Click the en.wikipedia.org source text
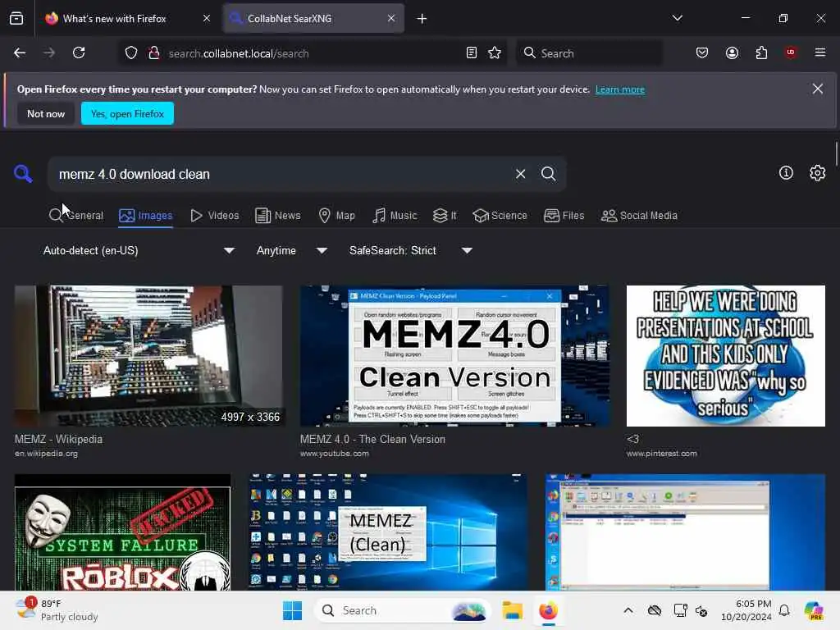The width and height of the screenshot is (840, 630). tap(46, 453)
